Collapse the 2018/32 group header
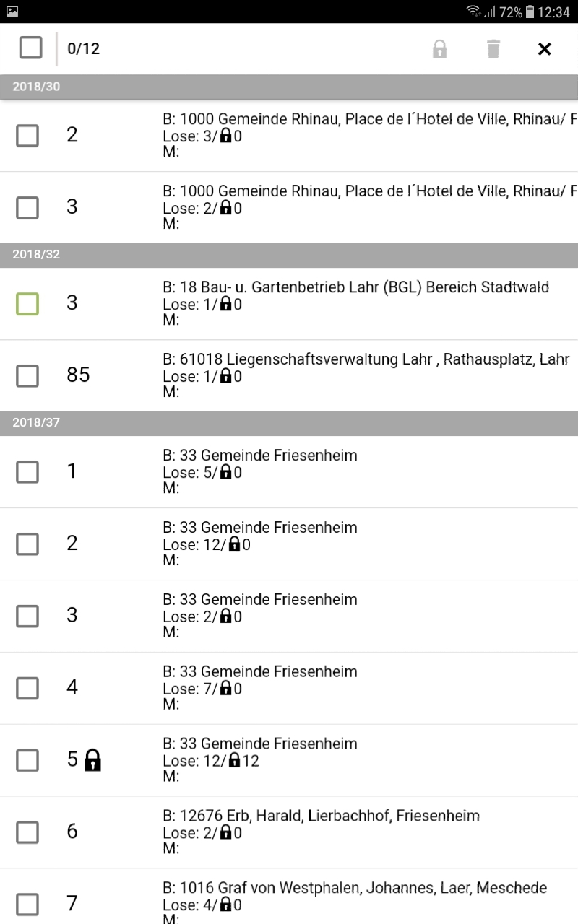The image size is (578, 924). (289, 255)
